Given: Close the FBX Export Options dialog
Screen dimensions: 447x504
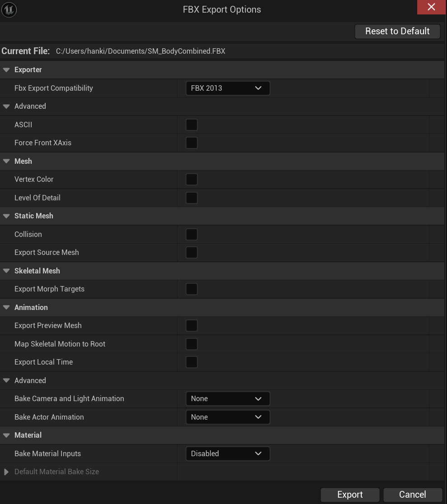Looking at the screenshot, I should (431, 7).
